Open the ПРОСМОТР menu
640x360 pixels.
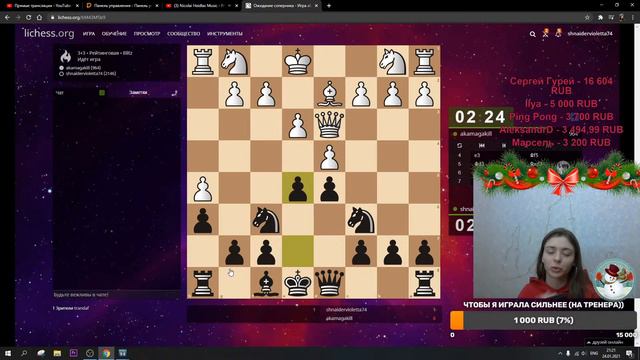click(x=147, y=34)
